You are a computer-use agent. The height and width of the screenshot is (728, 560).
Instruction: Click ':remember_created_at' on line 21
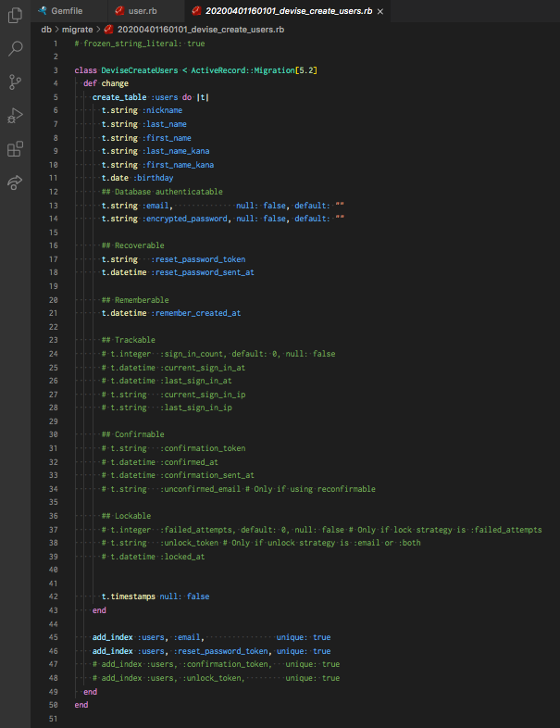(196, 313)
